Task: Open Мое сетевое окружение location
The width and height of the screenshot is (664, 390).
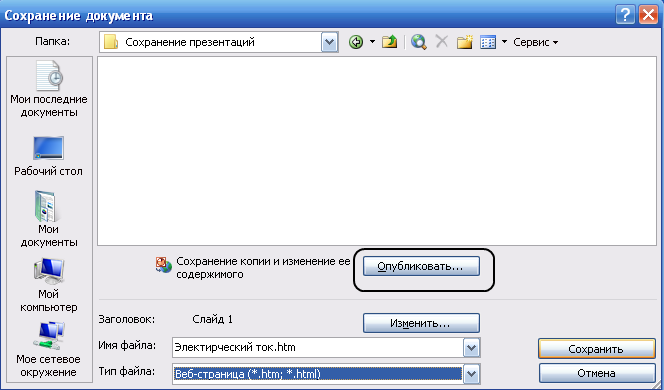Action: coord(49,350)
